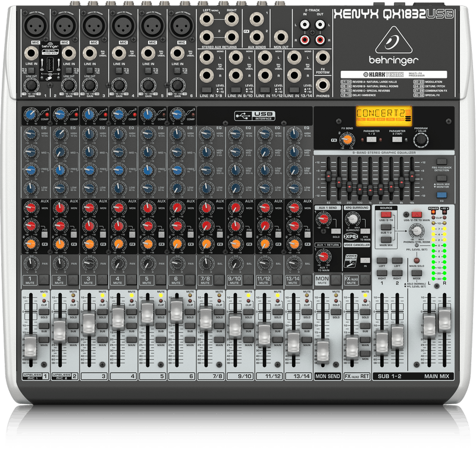
Task: Enable SOLO on channel 2
Action: coord(73,312)
